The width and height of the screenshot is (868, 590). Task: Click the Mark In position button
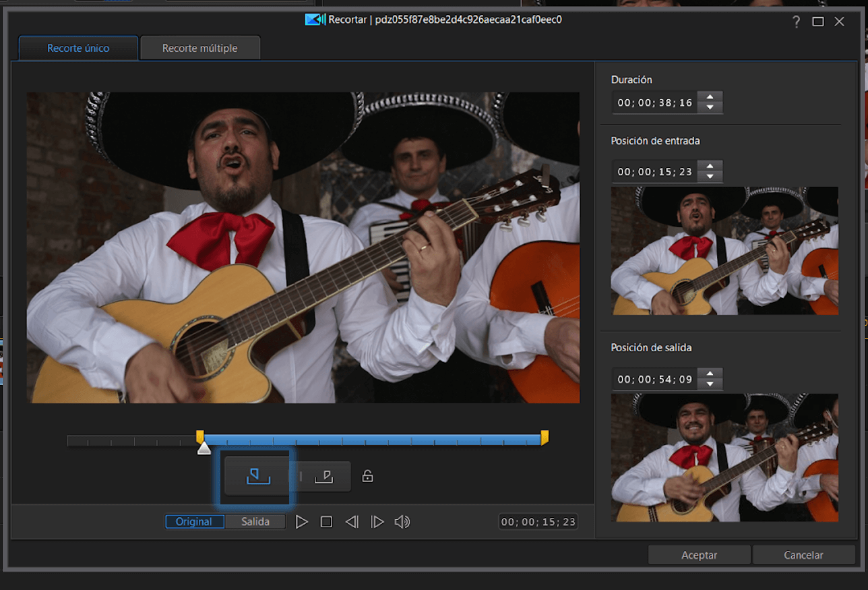pyautogui.click(x=257, y=477)
